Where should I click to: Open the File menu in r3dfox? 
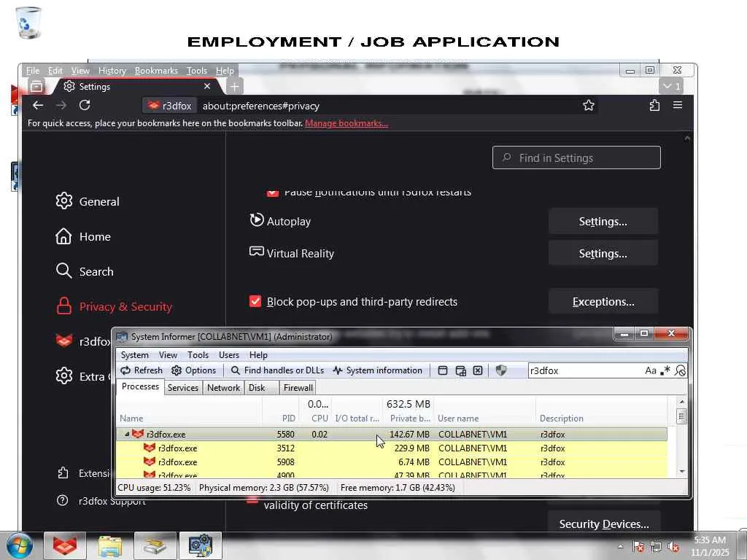[x=32, y=71]
